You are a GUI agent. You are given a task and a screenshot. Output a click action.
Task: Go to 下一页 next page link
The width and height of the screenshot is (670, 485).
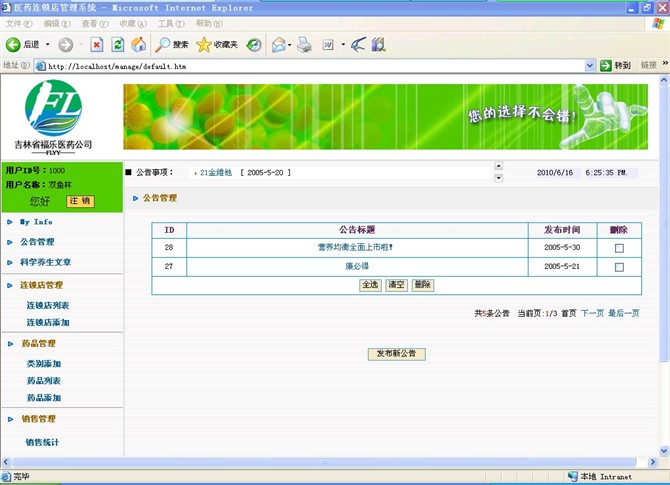(592, 314)
